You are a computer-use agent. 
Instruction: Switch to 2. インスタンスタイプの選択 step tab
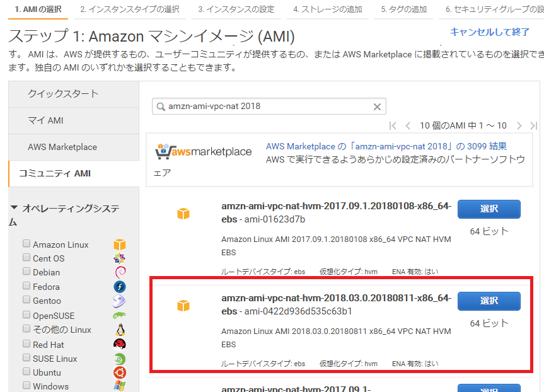tap(130, 9)
